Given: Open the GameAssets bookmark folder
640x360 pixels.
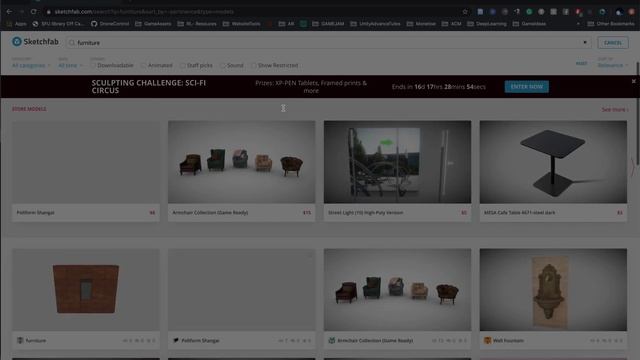Looking at the screenshot, I should (153, 24).
